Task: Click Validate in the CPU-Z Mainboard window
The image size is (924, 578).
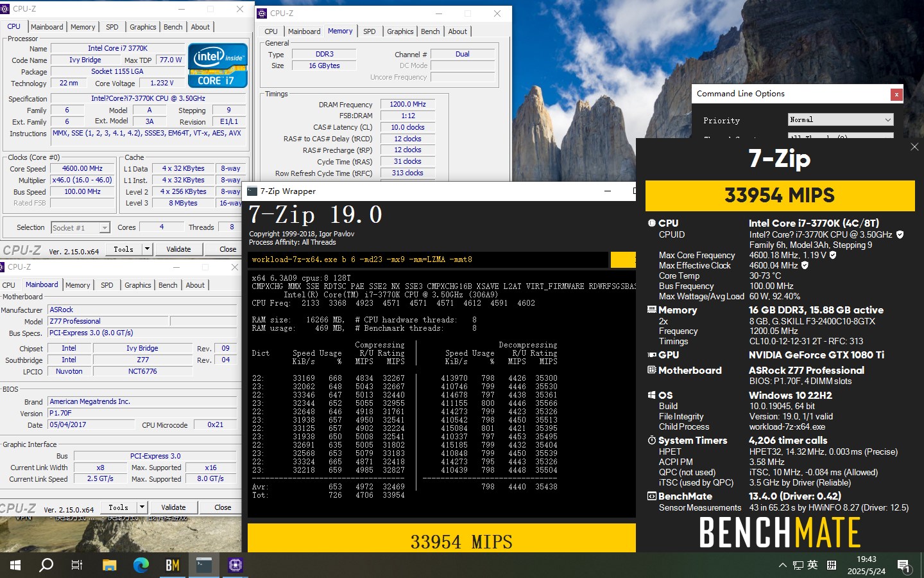Action: (x=173, y=507)
